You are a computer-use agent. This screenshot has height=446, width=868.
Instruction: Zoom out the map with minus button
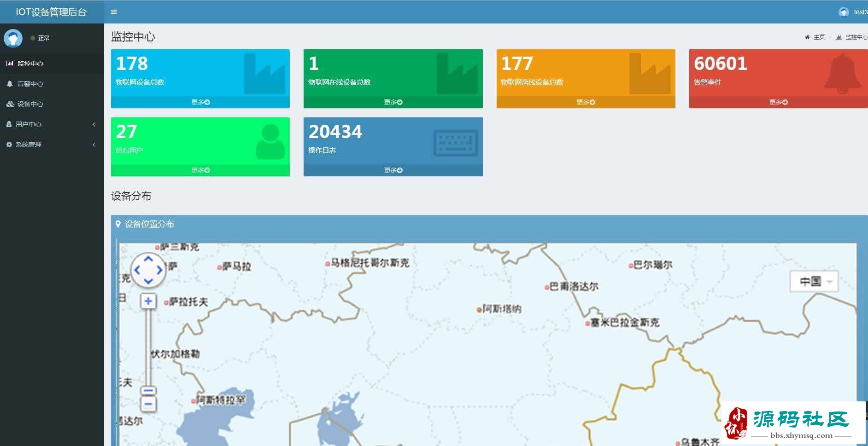148,405
